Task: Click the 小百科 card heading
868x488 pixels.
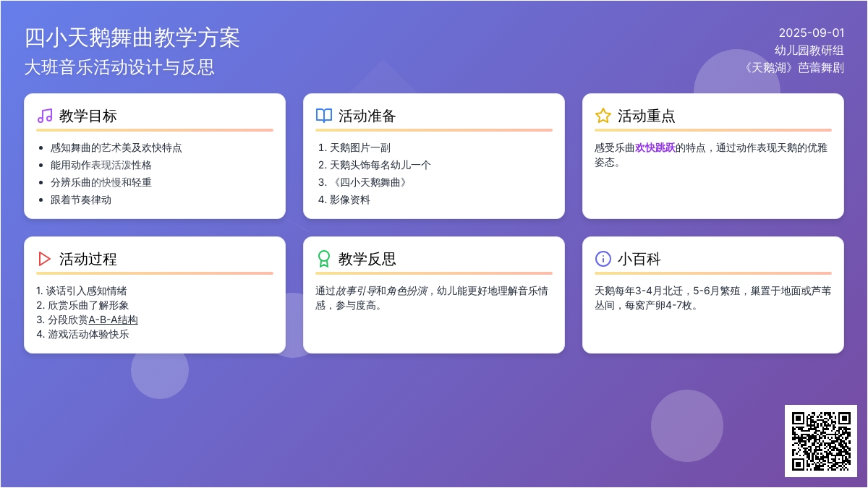Action: (639, 259)
